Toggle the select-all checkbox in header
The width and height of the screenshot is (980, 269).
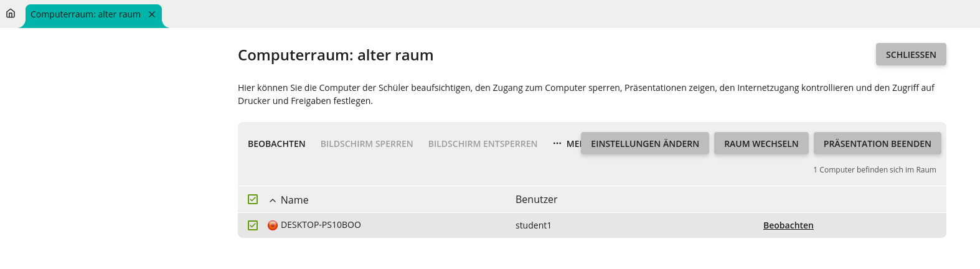[x=253, y=199]
